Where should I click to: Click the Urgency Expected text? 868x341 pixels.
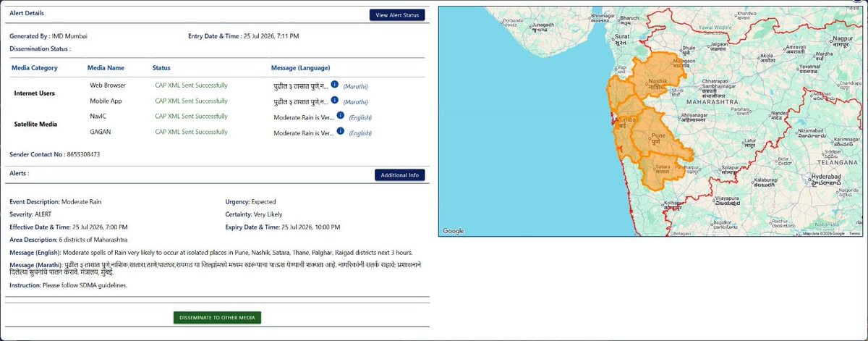pyautogui.click(x=251, y=201)
